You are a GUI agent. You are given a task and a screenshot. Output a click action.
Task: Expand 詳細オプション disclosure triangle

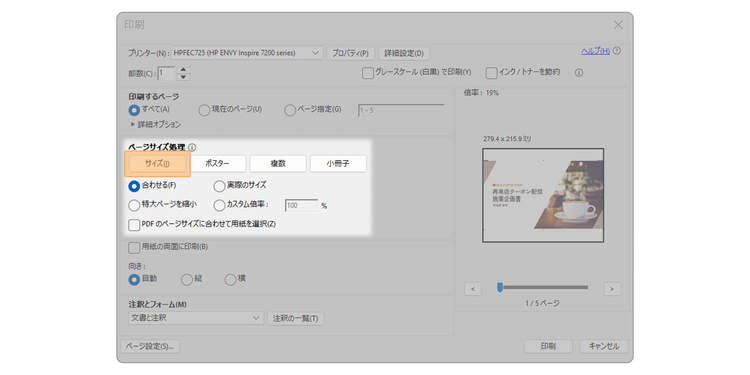[132, 125]
